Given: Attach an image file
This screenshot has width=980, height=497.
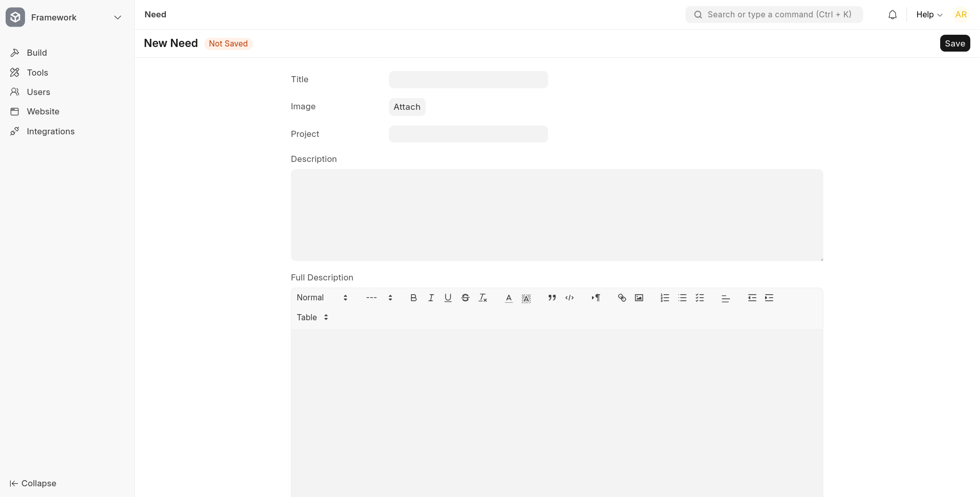Looking at the screenshot, I should (x=407, y=107).
